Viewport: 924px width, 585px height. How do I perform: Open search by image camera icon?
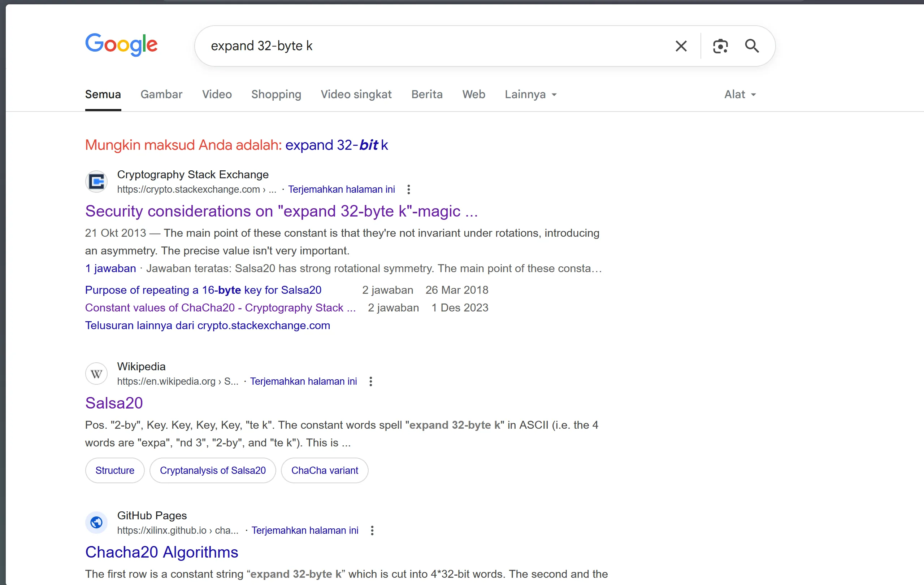tap(720, 46)
